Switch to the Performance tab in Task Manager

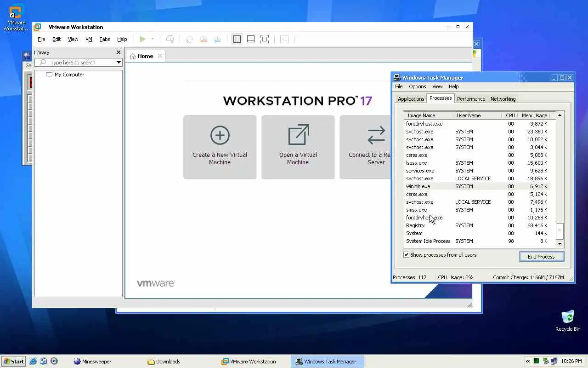(x=471, y=99)
